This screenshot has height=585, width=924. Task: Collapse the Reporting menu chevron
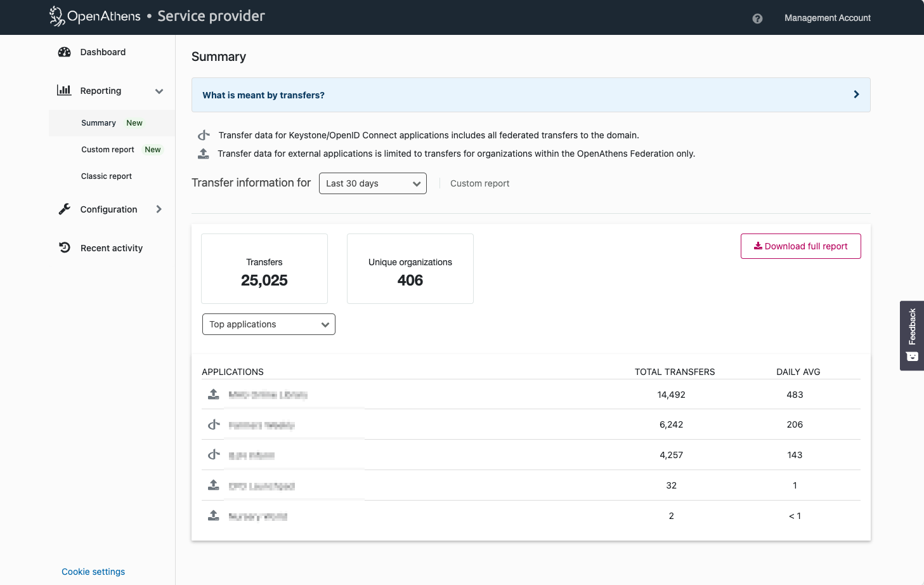pyautogui.click(x=159, y=91)
